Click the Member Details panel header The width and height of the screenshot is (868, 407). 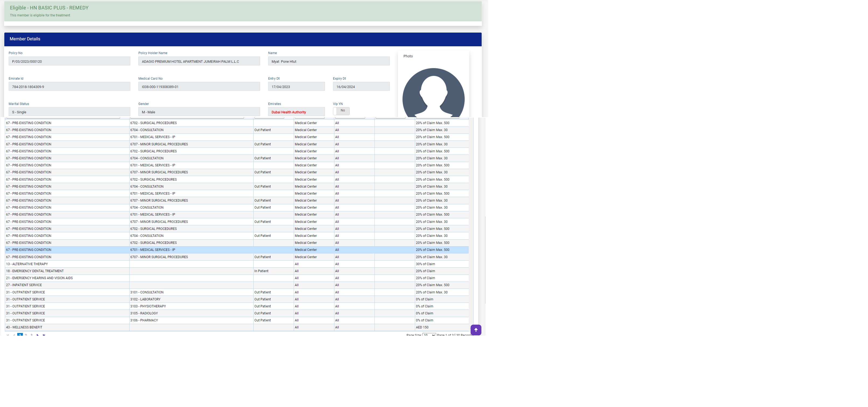click(243, 39)
